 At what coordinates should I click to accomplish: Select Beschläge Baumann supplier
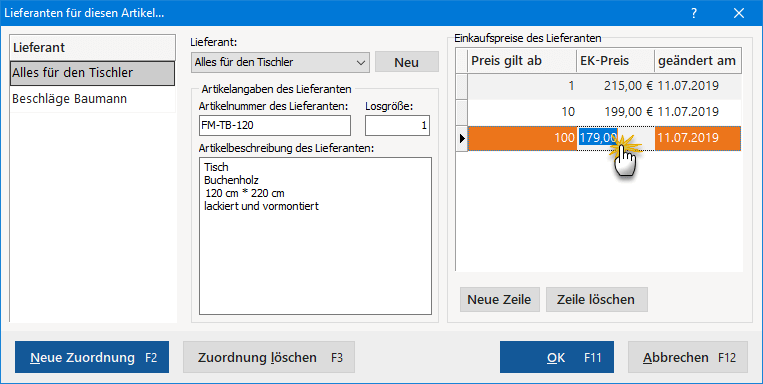tap(92, 99)
